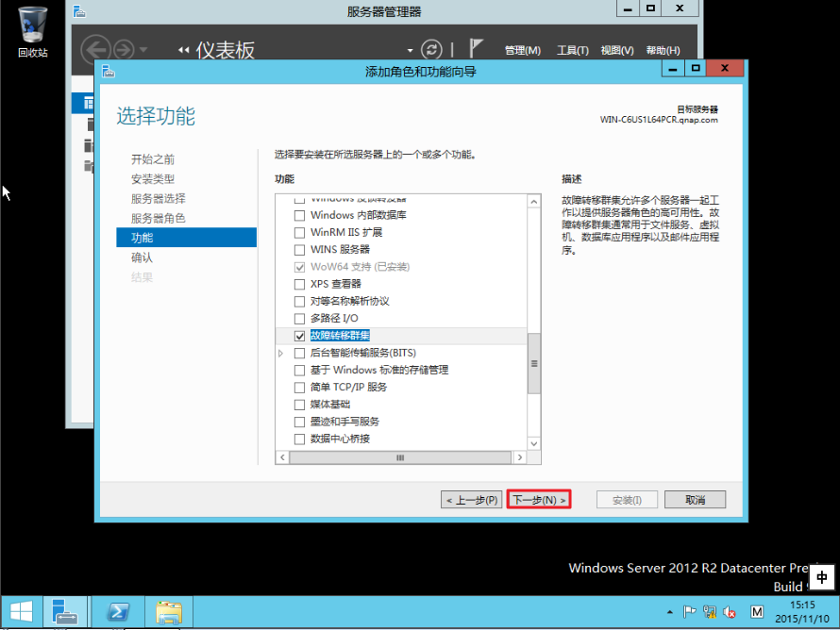
Task: Check 多路径 I/O checkbox
Action: point(299,319)
